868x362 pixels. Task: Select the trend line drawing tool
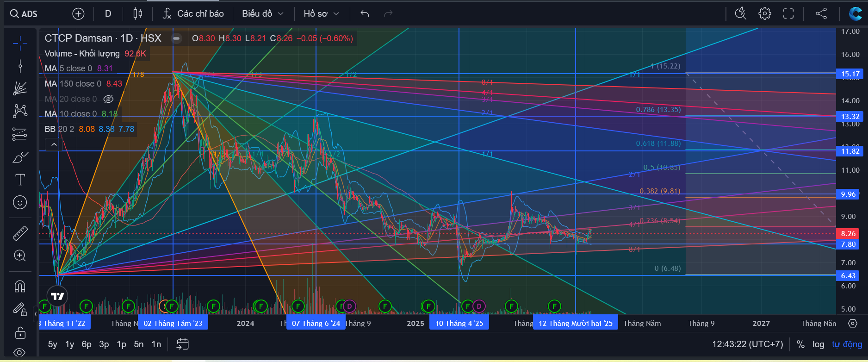(x=20, y=66)
